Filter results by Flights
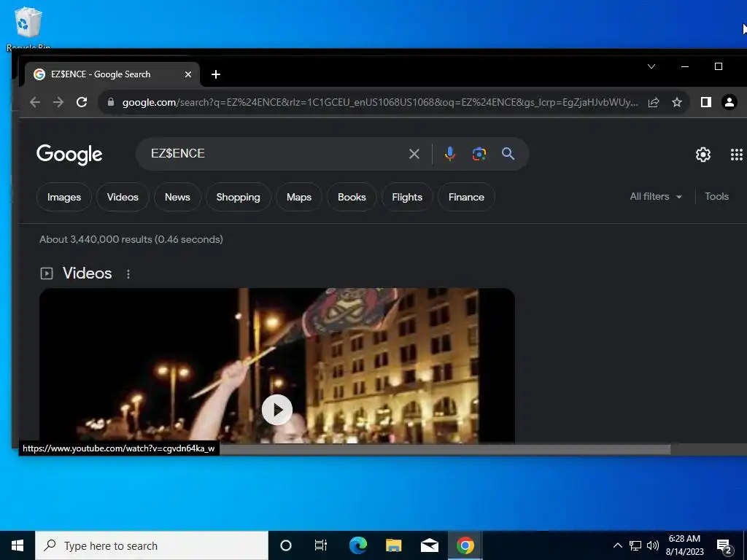Screen dimensions: 747x560 [407, 197]
